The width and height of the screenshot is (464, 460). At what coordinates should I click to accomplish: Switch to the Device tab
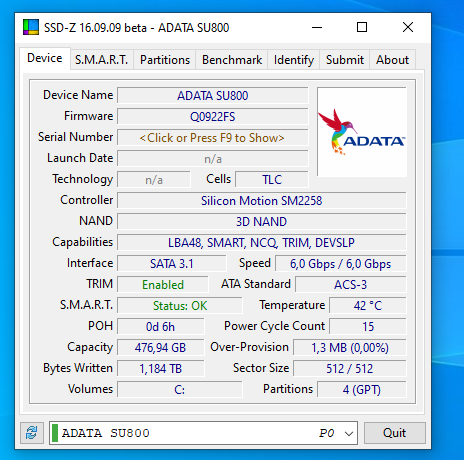(x=45, y=58)
